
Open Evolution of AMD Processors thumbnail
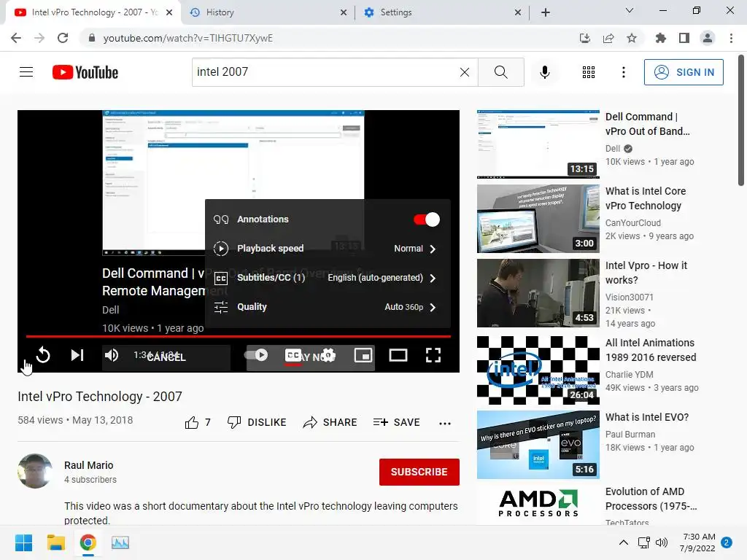[538, 505]
